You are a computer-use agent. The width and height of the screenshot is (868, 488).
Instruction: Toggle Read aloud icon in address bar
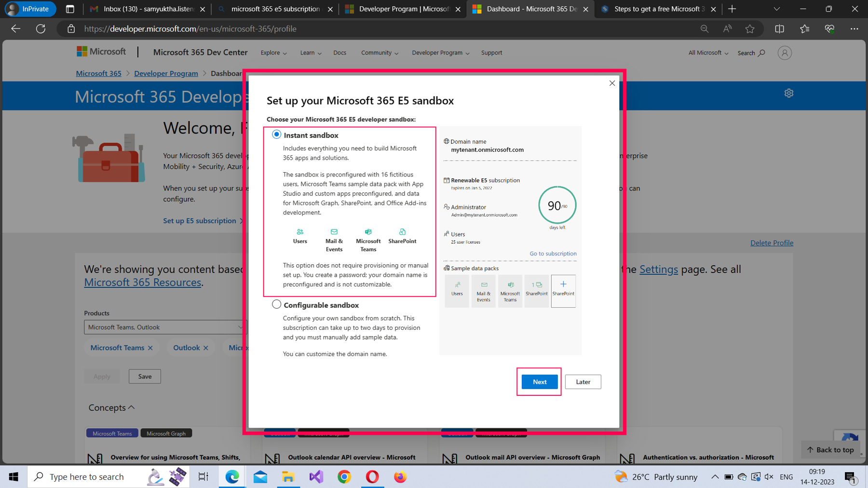point(727,29)
